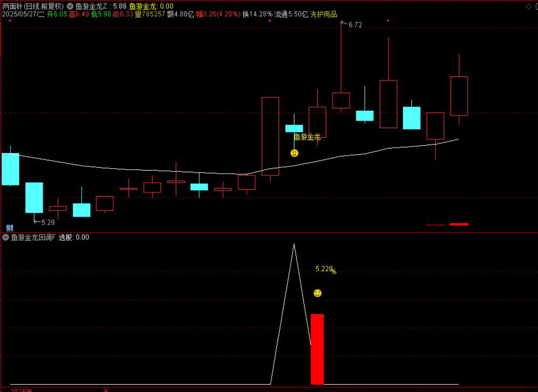Click the 5.228% yellow percentage label
Image resolution: width=538 pixels, height=392 pixels.
pyautogui.click(x=325, y=269)
